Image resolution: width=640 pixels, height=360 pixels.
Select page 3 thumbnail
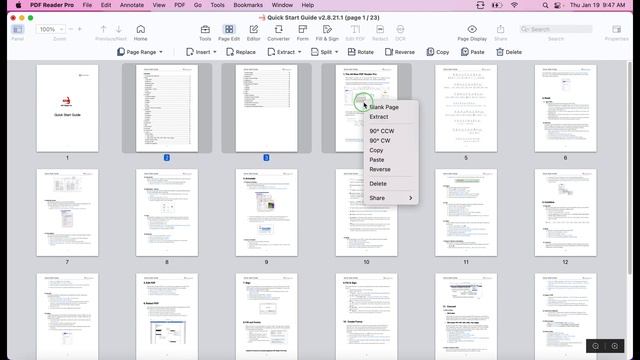tap(267, 108)
